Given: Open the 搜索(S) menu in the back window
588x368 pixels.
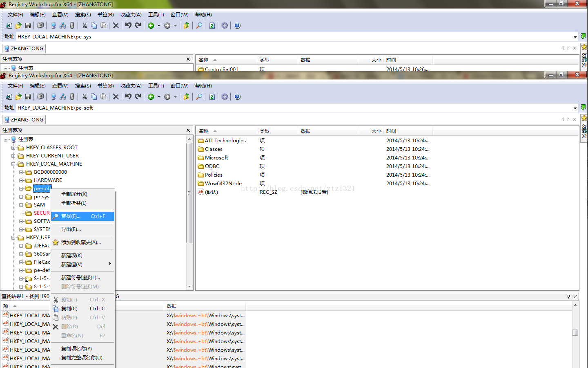Looking at the screenshot, I should tap(83, 15).
